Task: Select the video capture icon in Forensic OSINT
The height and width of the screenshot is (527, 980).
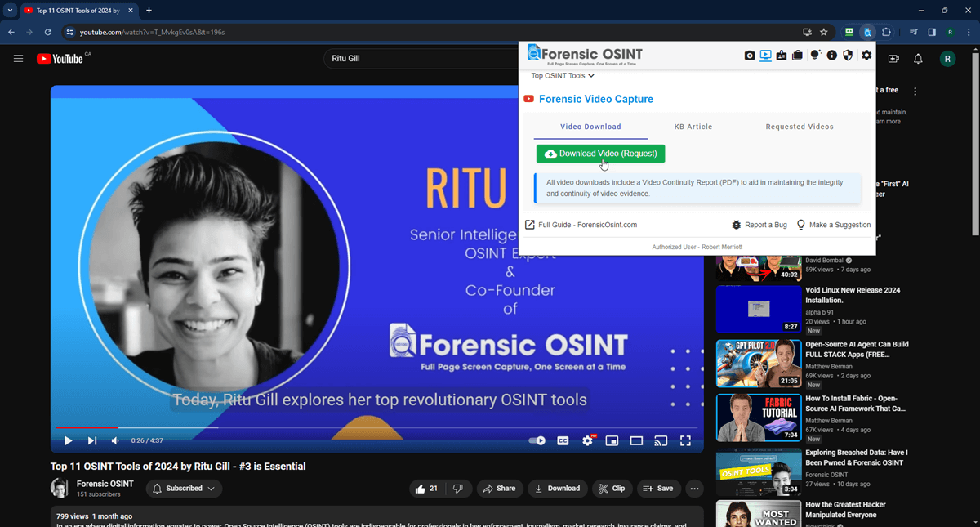Action: (765, 56)
